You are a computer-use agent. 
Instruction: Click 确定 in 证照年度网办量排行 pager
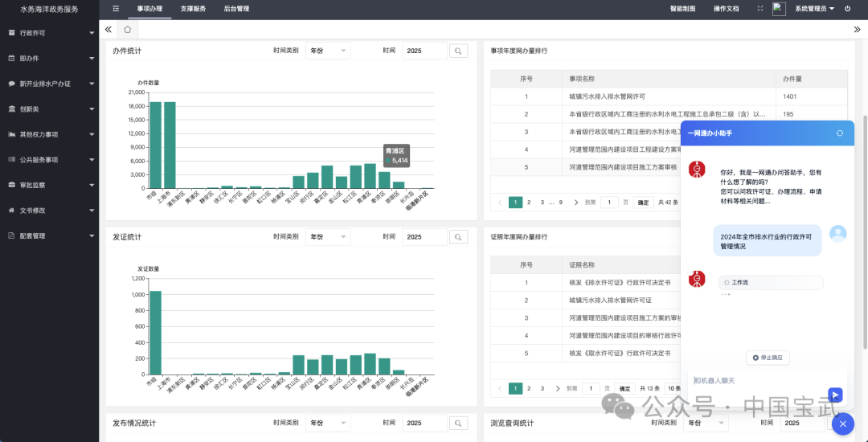click(625, 389)
